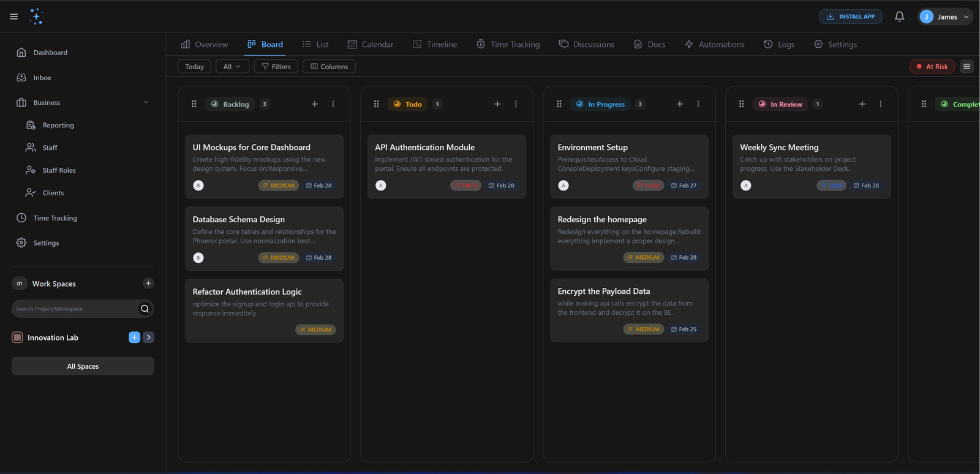Open the James user account dropdown

click(945, 17)
